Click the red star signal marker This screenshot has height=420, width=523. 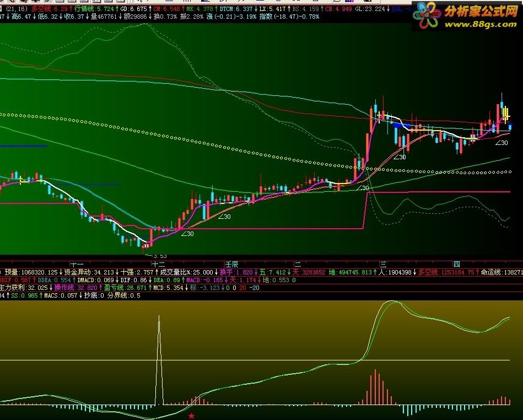pos(191,416)
